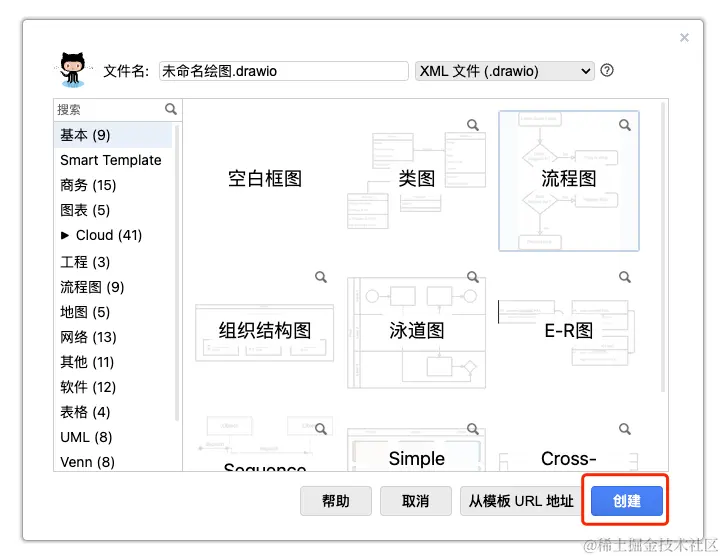This screenshot has height=559, width=724.
Task: Preview the E-R图 template with its magnifier
Action: coord(625,277)
